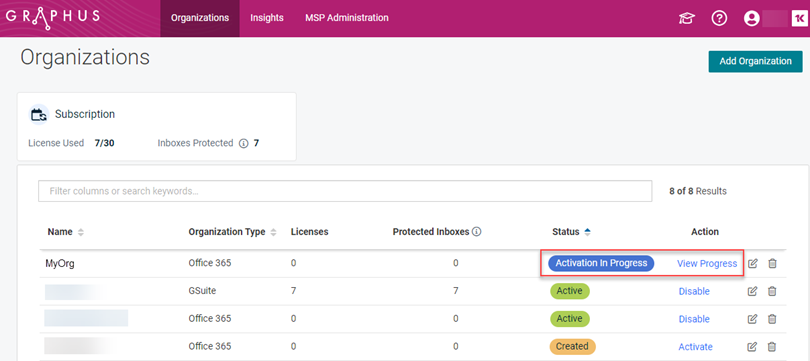This screenshot has width=810, height=361.
Task: Switch to the Insights tab
Action: (x=267, y=18)
